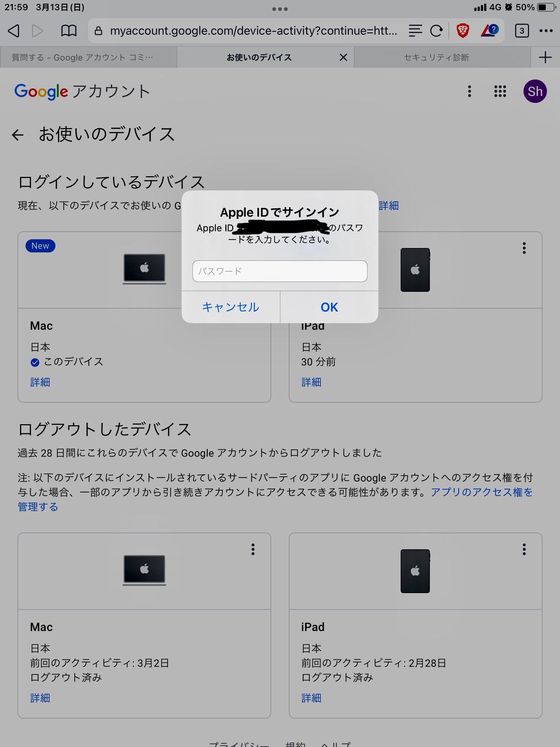Image resolution: width=560 pixels, height=747 pixels.
Task: Tap the iPadOS multitasking dots at top
Action: (x=280, y=9)
